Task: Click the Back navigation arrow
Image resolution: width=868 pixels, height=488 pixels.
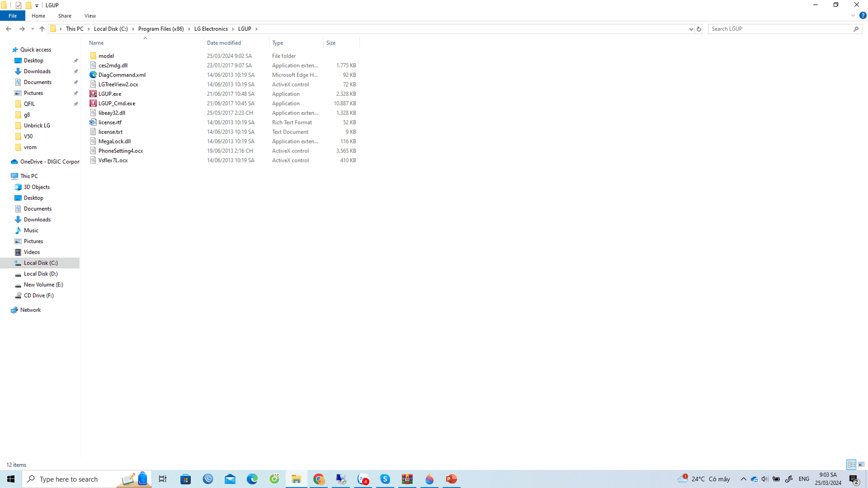Action: click(x=9, y=29)
